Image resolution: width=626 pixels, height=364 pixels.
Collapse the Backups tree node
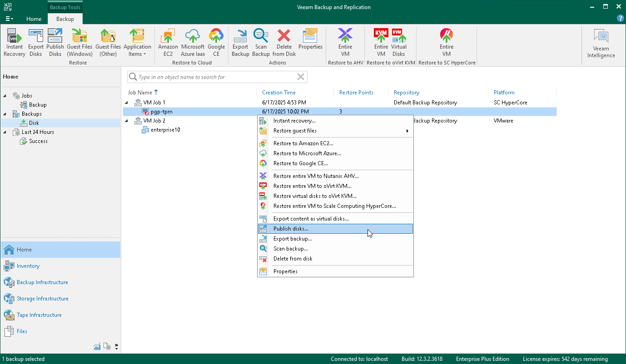coord(5,114)
